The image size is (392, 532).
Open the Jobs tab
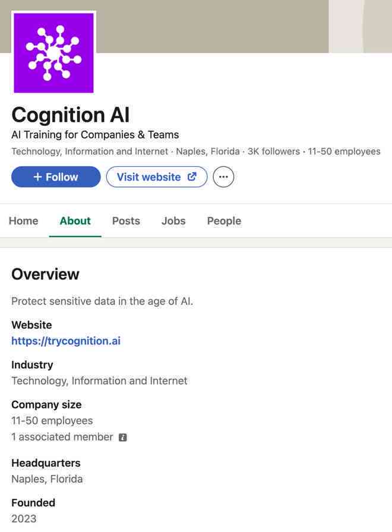point(173,221)
